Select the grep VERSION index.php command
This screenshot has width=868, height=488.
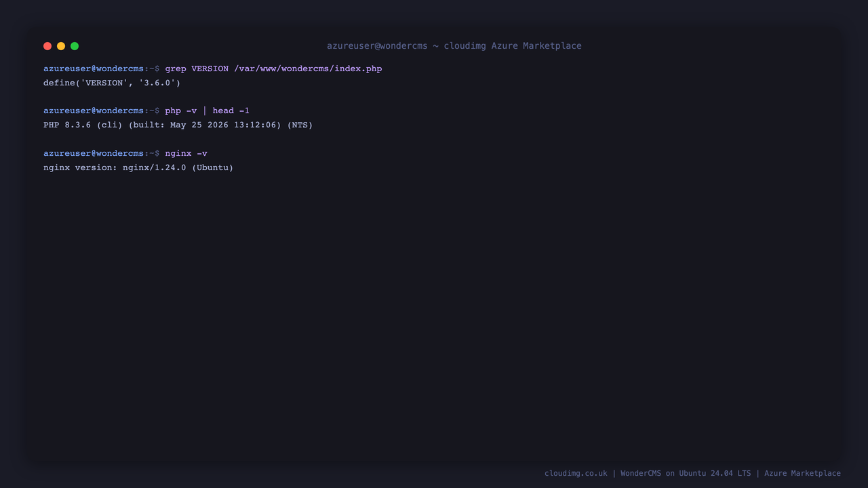(273, 68)
